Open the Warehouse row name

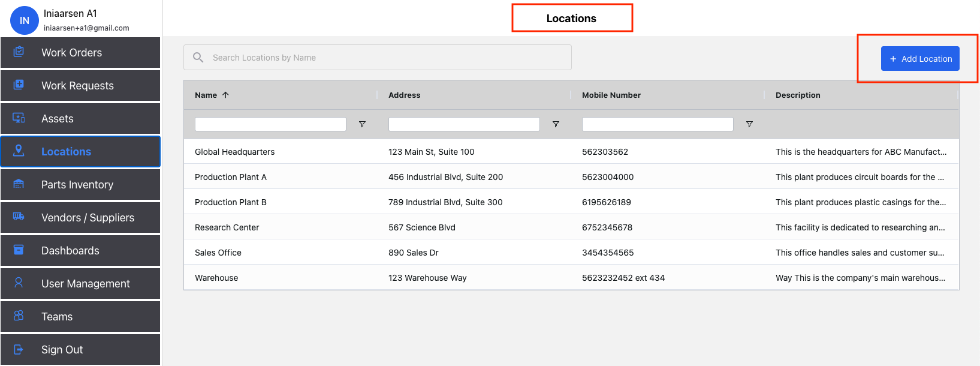pos(216,278)
